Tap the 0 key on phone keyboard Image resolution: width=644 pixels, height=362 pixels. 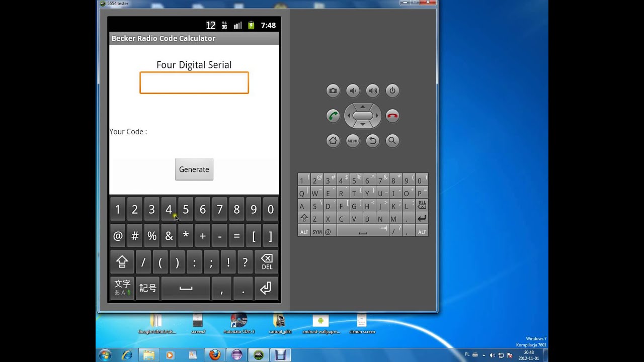pos(271,210)
